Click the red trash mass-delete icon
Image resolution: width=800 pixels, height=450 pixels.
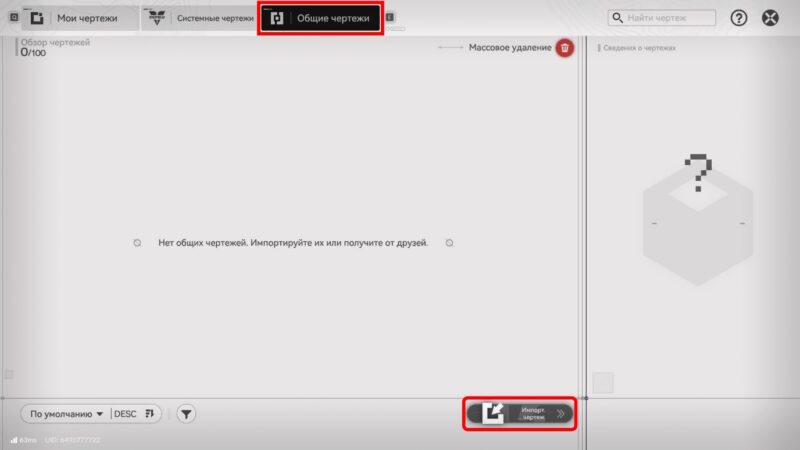(565, 48)
